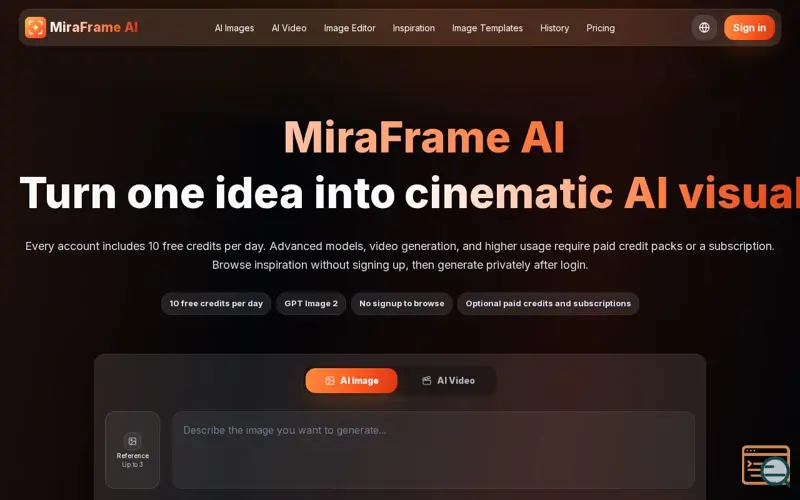Click the MiraFrame AI brand name text

coord(94,28)
